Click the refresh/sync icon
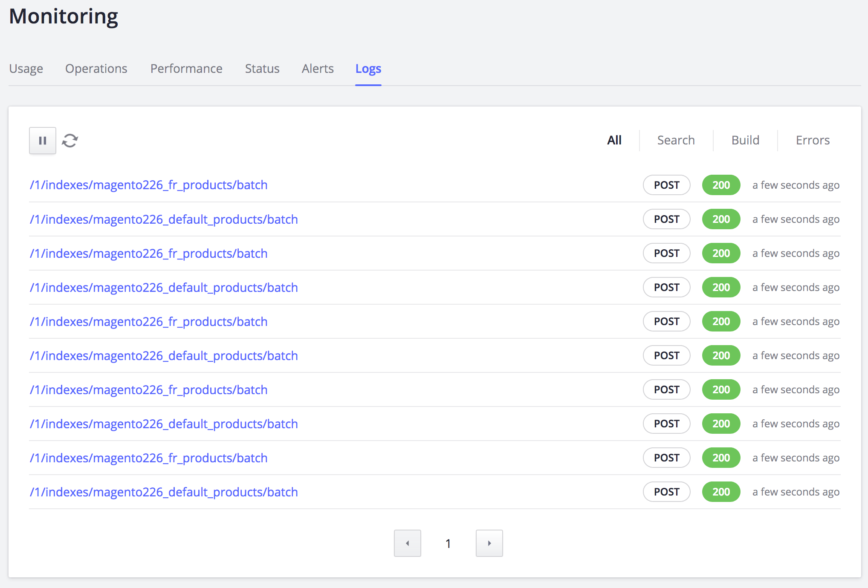 [70, 140]
